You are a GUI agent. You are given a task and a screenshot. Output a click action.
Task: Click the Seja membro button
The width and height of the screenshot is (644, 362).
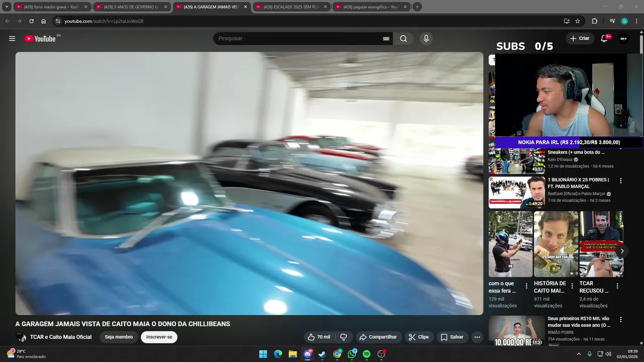click(x=119, y=337)
